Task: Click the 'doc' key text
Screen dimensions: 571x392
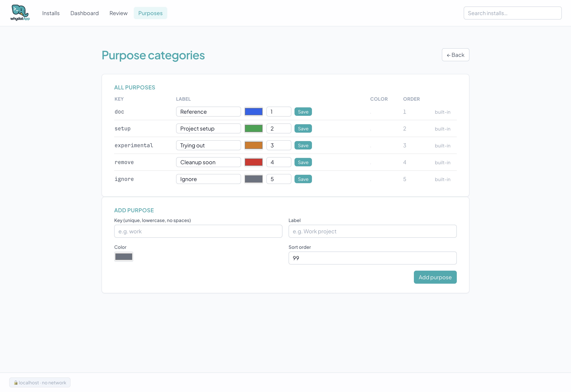Action: 119,112
